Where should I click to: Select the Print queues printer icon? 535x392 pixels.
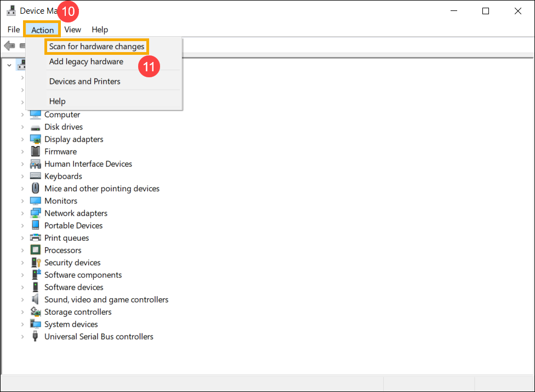tap(36, 238)
